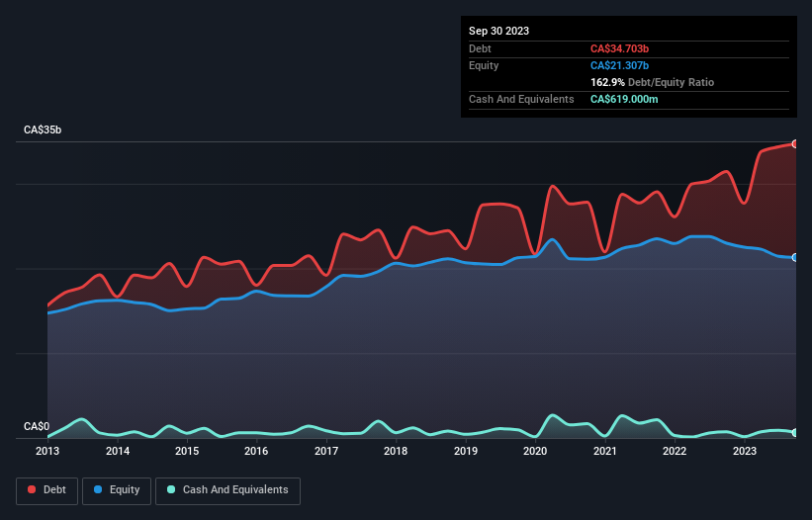Screen dimensions: 812x520
Task: Toggle the Debt legend button
Action: (x=46, y=490)
